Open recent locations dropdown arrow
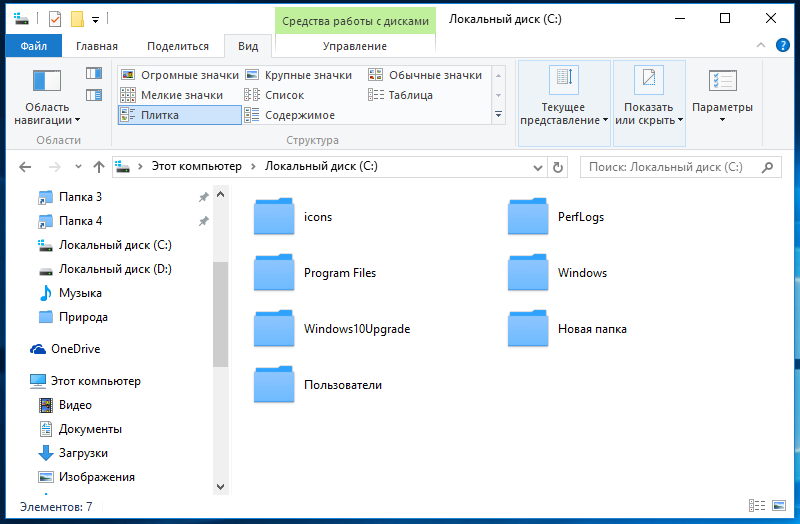The width and height of the screenshot is (800, 524). click(x=78, y=166)
